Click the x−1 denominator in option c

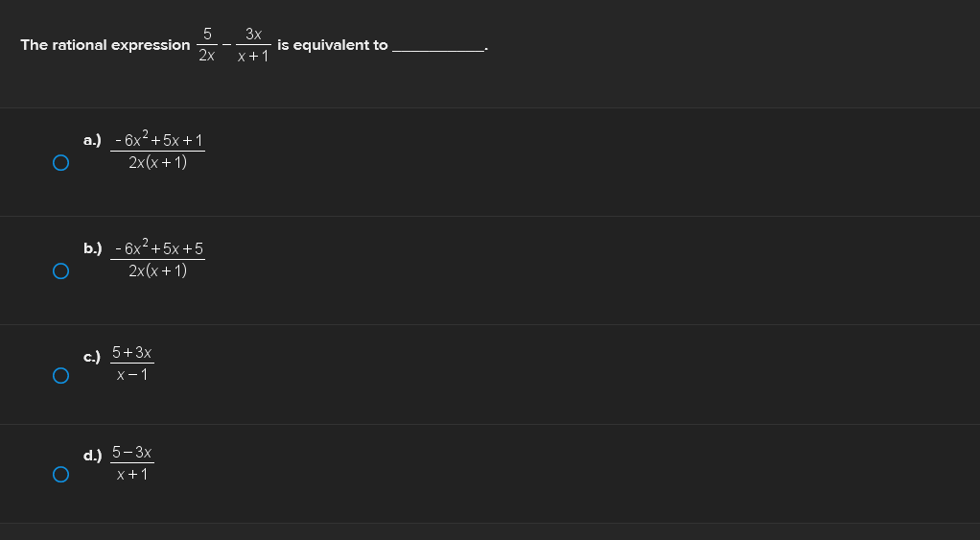coord(132,375)
